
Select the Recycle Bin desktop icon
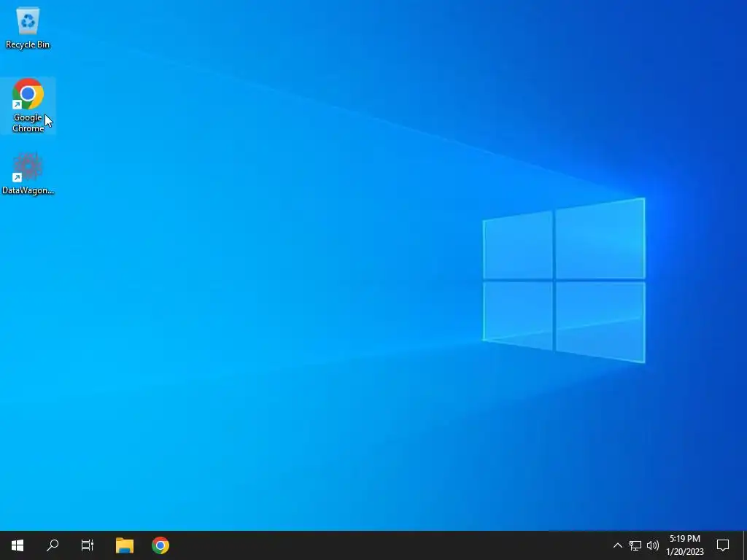point(28,28)
